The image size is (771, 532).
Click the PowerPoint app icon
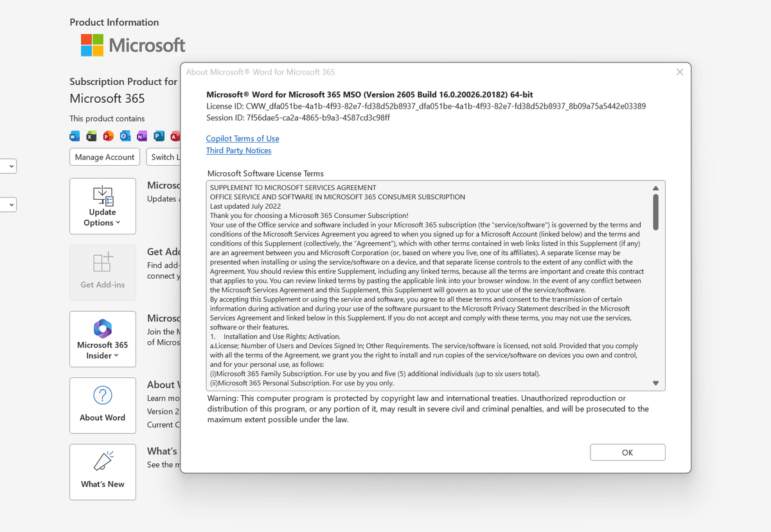point(108,136)
